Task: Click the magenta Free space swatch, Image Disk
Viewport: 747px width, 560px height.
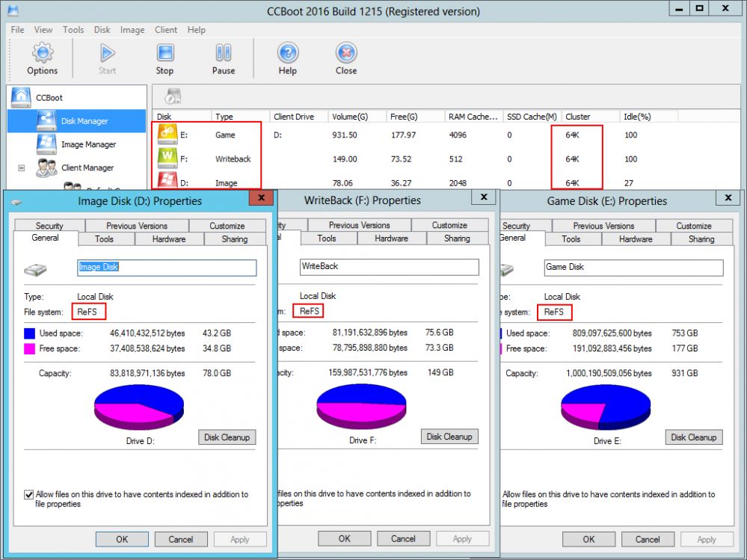Action: point(30,348)
